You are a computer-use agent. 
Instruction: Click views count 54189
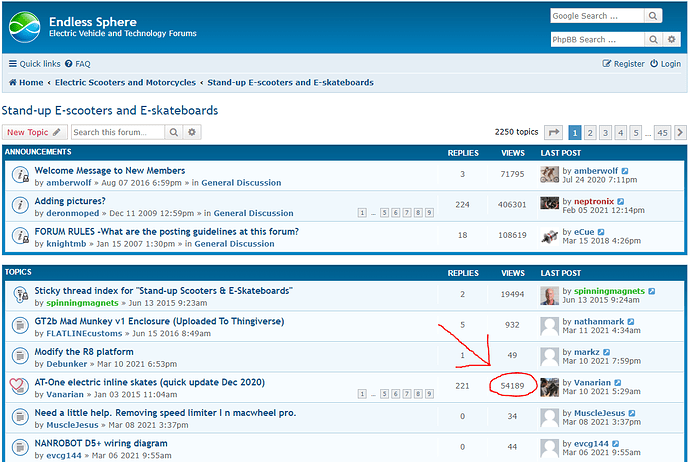coord(512,386)
